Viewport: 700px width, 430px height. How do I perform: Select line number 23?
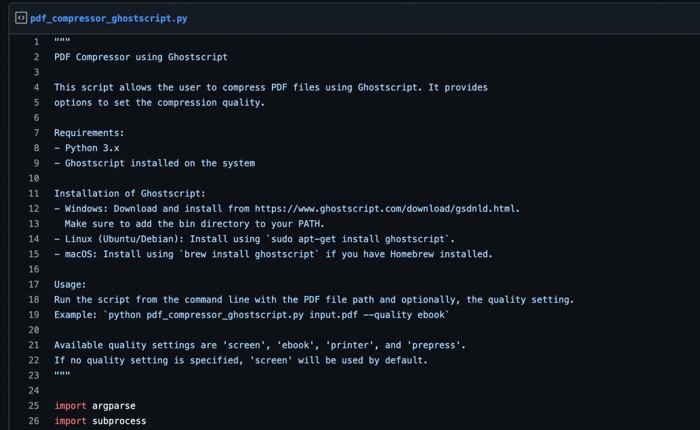click(x=34, y=376)
